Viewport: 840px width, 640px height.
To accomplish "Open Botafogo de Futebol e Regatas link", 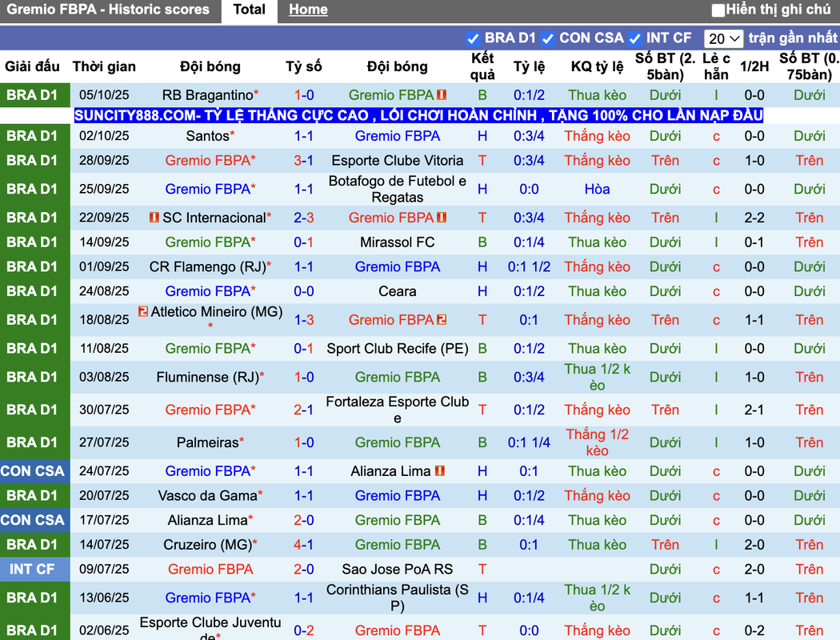I will point(398,189).
